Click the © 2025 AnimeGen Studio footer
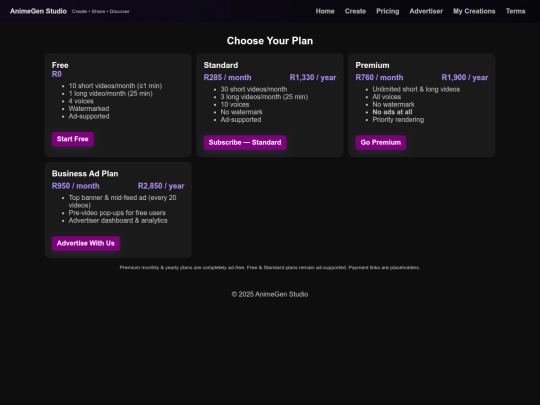This screenshot has width=540, height=405. point(270,294)
